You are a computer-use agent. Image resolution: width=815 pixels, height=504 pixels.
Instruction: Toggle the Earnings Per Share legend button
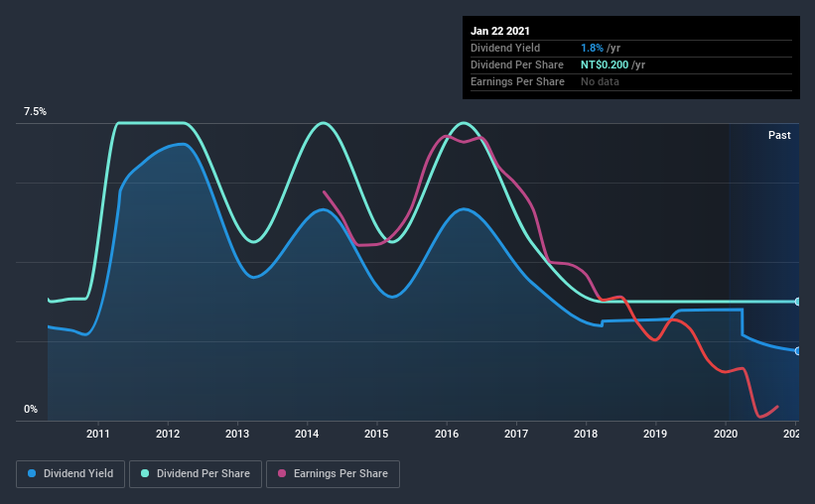333,474
